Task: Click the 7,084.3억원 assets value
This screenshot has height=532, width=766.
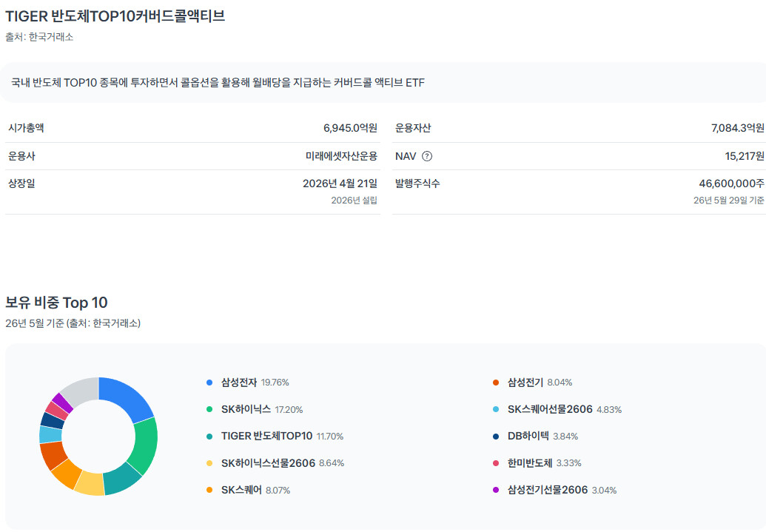Action: pos(738,128)
